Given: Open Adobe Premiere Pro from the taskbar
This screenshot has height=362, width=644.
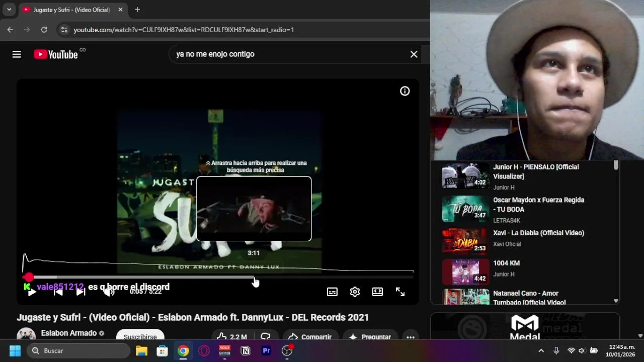Looking at the screenshot, I should point(266,351).
